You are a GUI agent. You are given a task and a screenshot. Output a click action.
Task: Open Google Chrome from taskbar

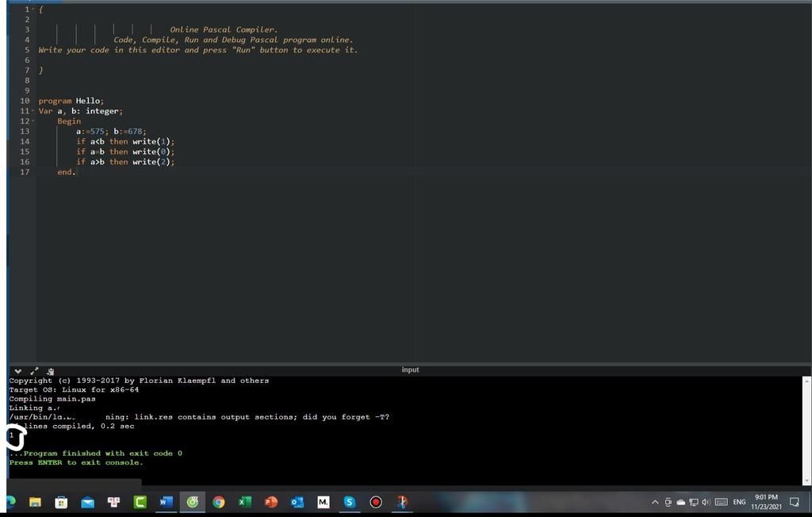pos(219,502)
